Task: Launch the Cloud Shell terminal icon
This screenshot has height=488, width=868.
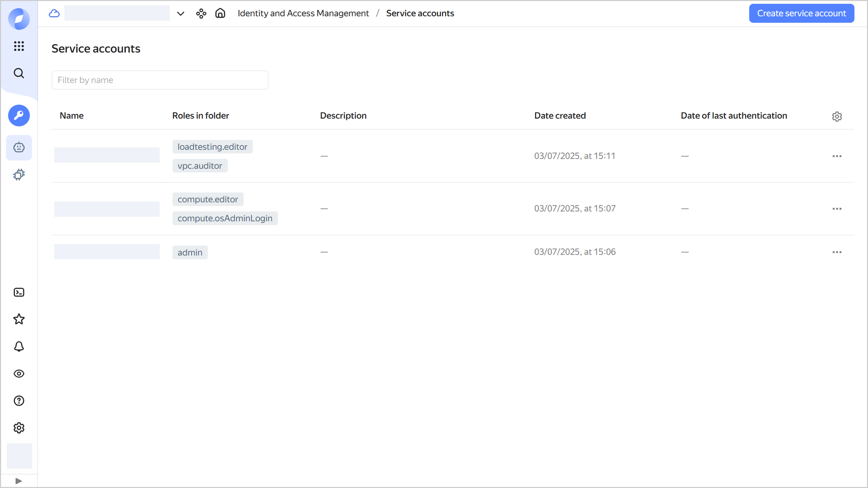Action: pyautogui.click(x=19, y=292)
